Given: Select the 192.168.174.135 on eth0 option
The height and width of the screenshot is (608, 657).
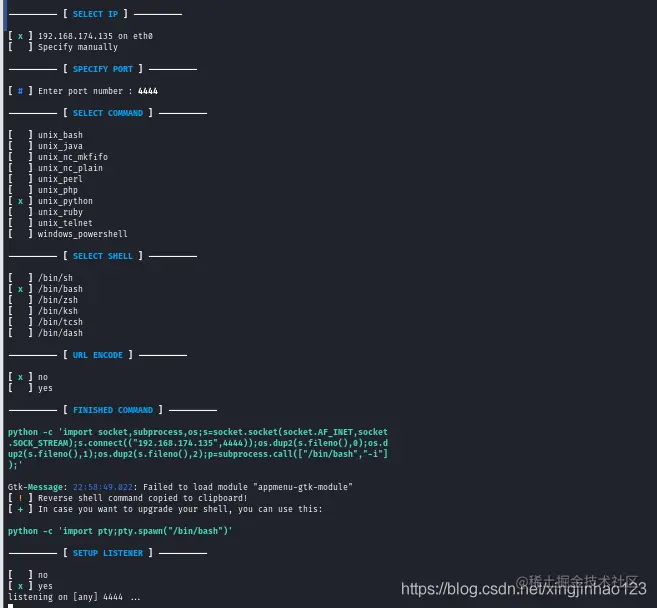Looking at the screenshot, I should click(x=80, y=36).
